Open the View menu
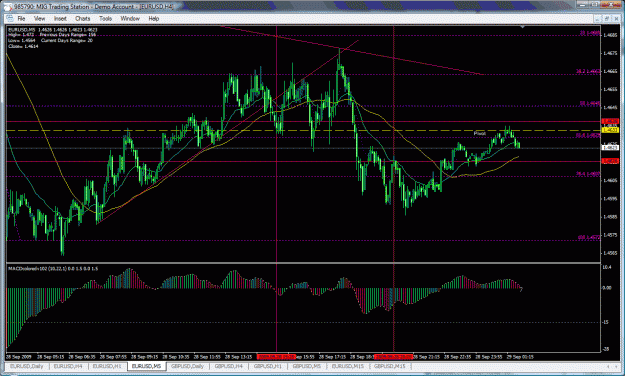Image resolution: width=625 pixels, height=376 pixels. coord(39,18)
